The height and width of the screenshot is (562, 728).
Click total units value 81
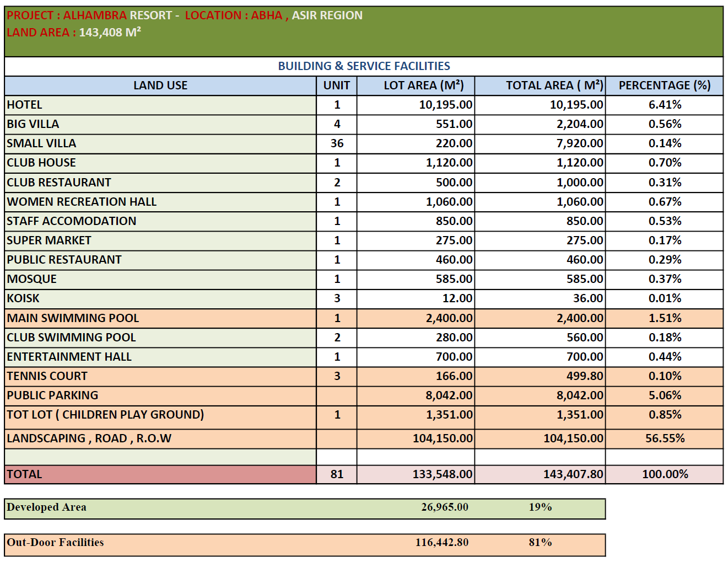coord(337,474)
